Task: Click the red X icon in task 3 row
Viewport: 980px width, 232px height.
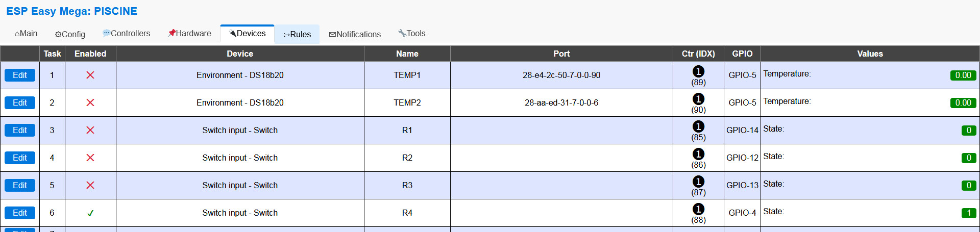Action: coord(90,130)
